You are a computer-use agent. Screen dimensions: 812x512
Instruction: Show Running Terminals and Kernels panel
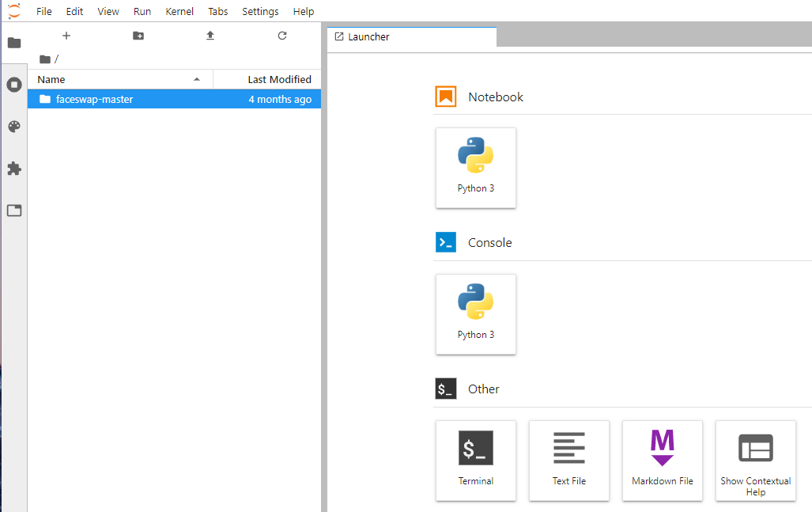tap(13, 85)
